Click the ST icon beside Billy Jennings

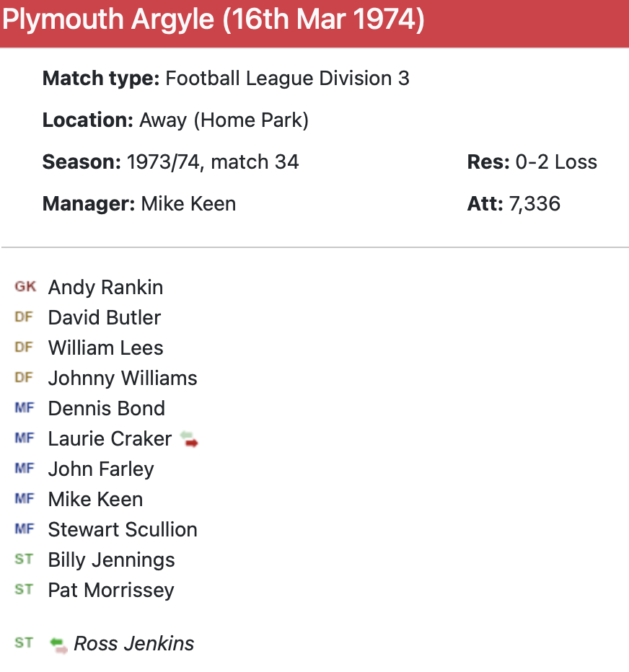[24, 560]
